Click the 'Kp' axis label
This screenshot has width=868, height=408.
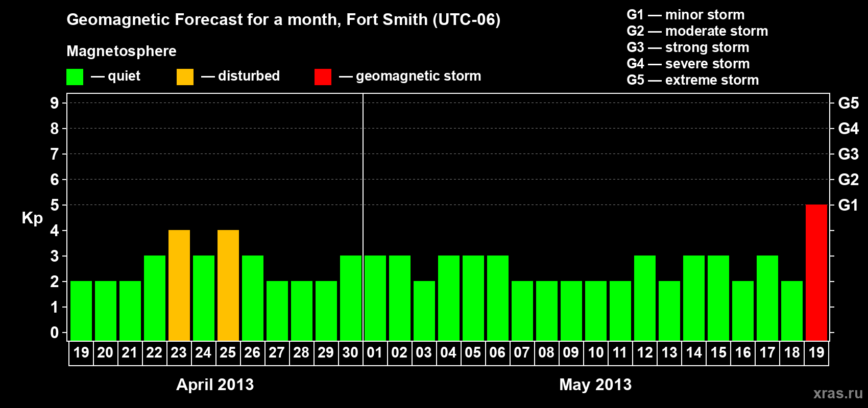pos(32,218)
